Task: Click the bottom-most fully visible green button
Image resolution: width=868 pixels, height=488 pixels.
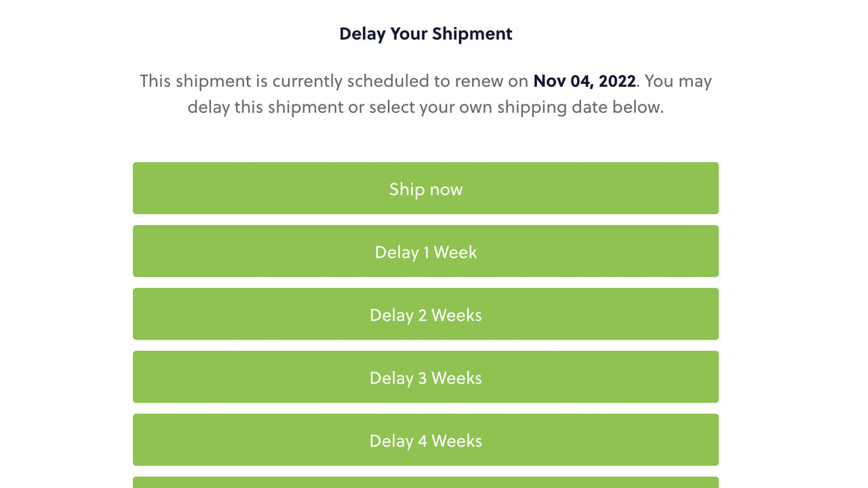Action: tap(426, 440)
